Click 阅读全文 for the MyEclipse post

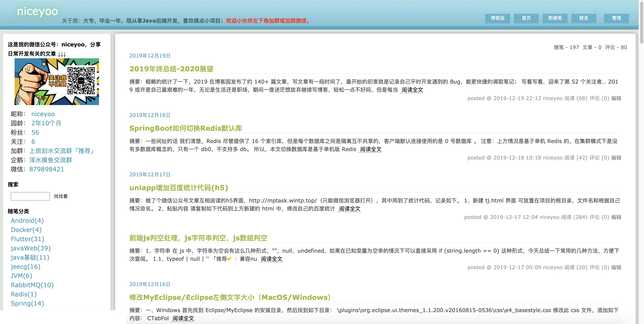tap(183, 318)
